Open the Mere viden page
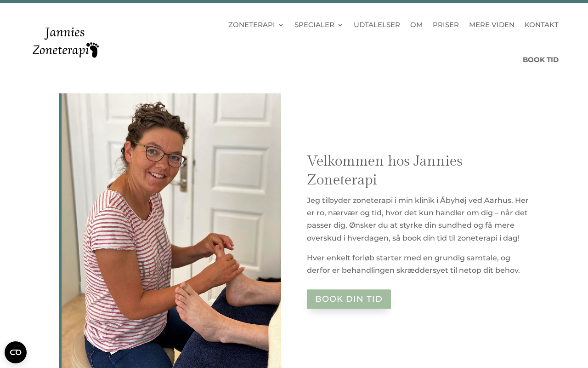The image size is (588, 368). (x=492, y=25)
